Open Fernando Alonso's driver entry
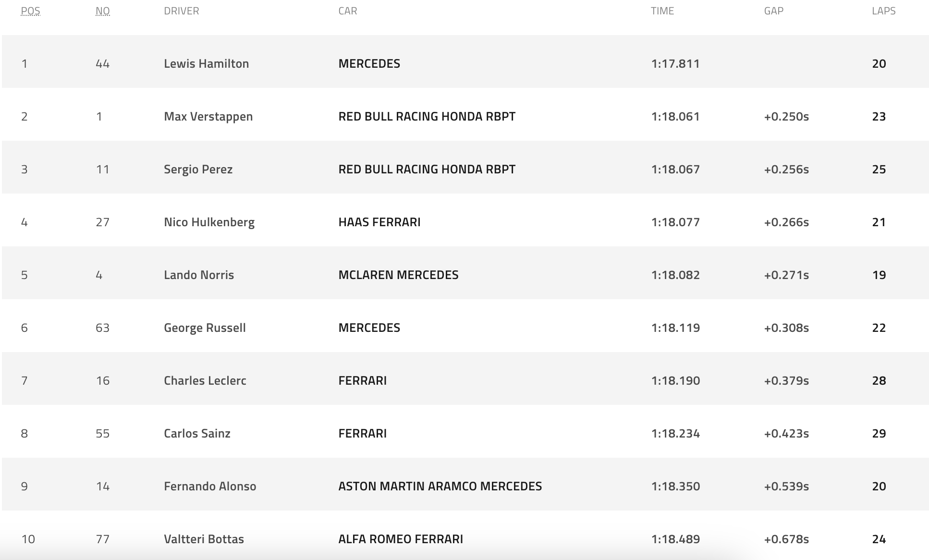 tap(210, 487)
